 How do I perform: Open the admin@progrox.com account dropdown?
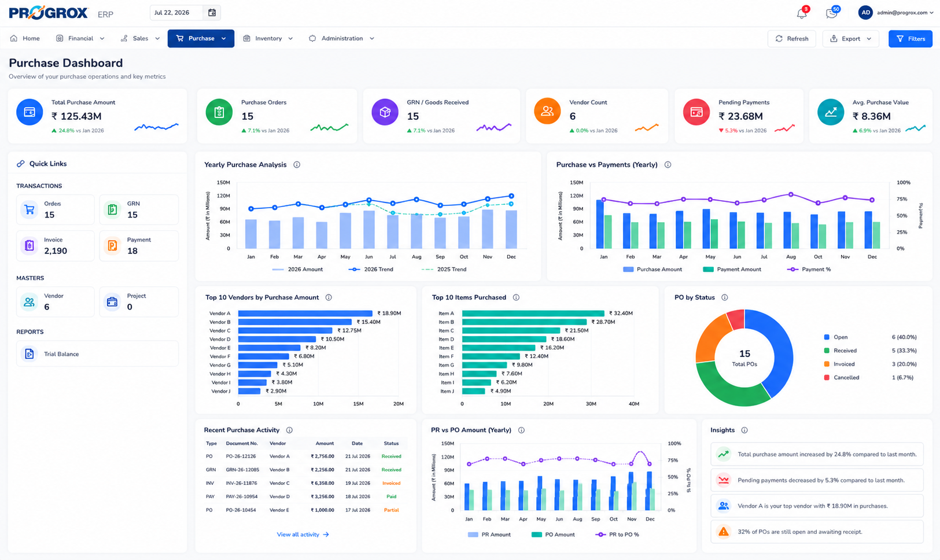click(905, 13)
